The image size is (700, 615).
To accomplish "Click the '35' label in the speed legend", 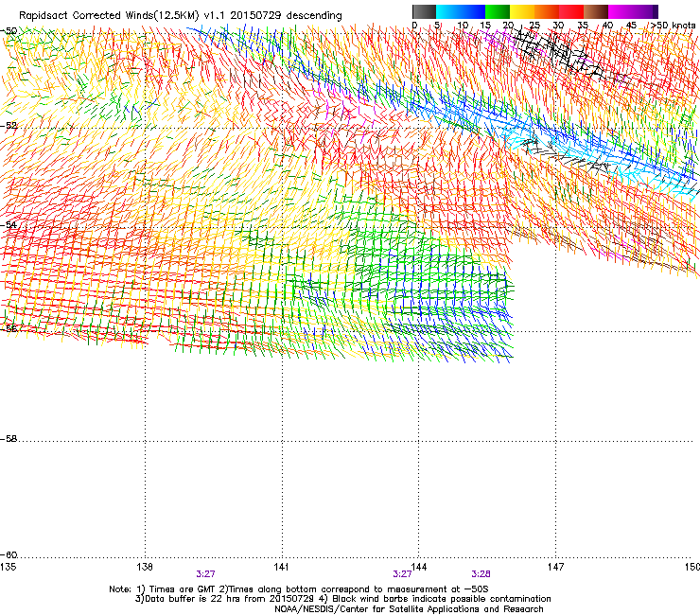I will click(583, 25).
